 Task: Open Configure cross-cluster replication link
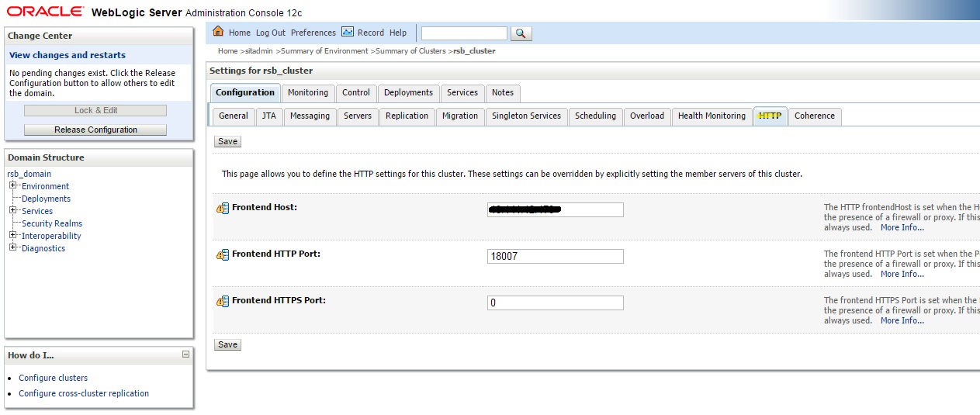pos(84,393)
